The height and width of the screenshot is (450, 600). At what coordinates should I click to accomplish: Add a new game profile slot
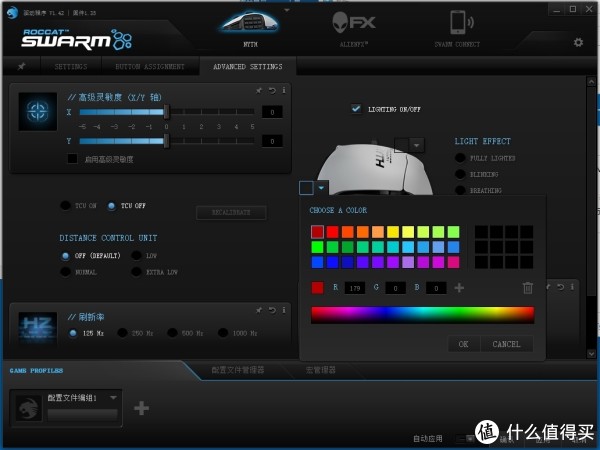[x=142, y=408]
